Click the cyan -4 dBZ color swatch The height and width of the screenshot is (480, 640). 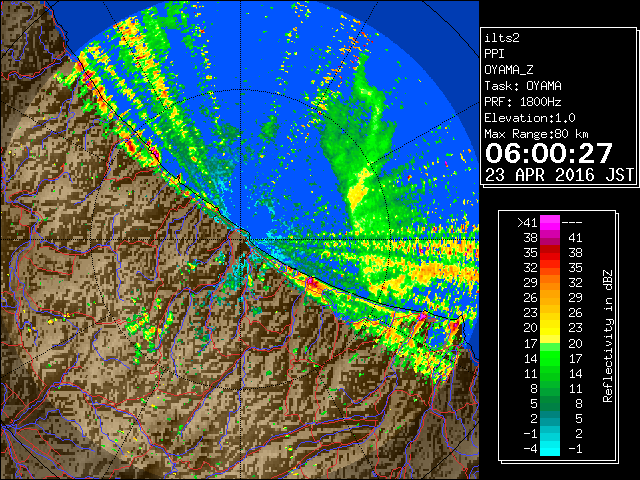click(550, 448)
